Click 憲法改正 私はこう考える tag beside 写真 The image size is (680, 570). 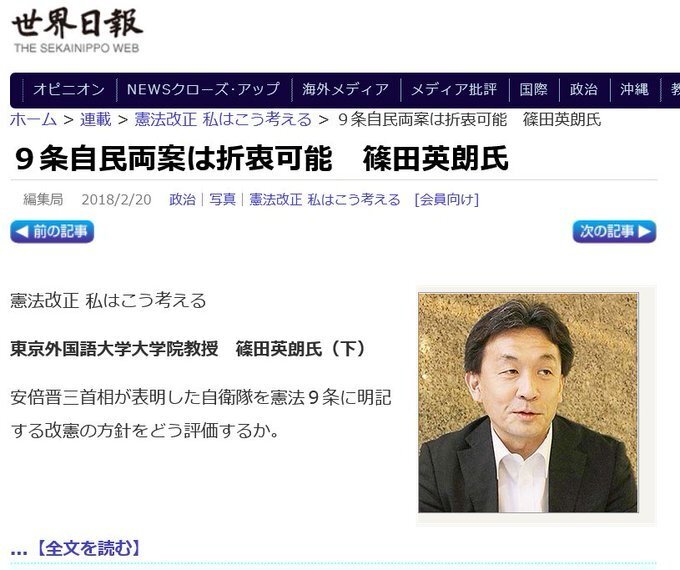[325, 200]
